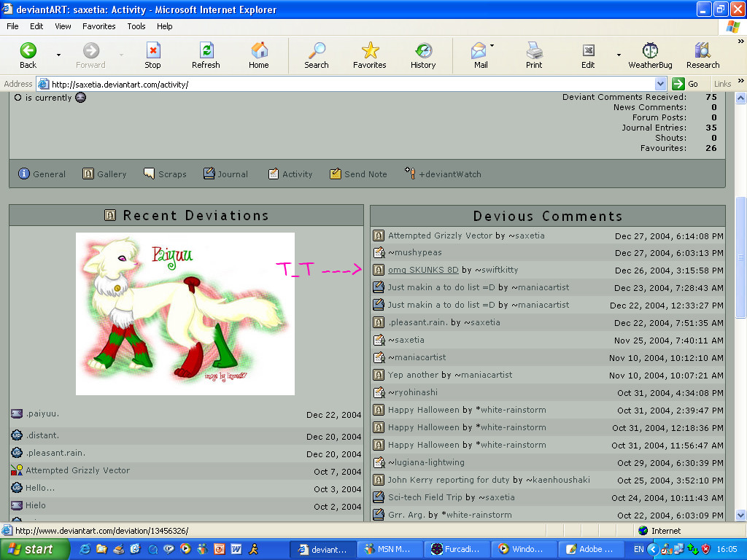Open Internet Explorer quick launch icon
747x560 pixels.
[85, 549]
